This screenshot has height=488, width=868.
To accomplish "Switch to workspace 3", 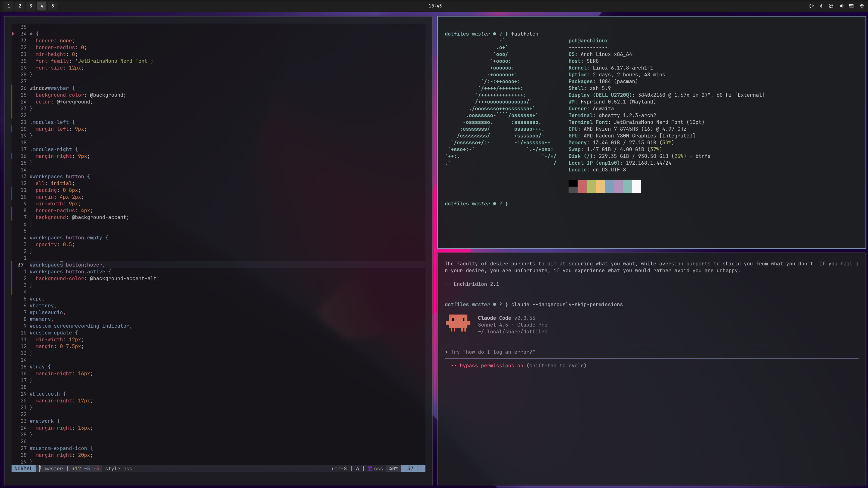I will click(31, 6).
